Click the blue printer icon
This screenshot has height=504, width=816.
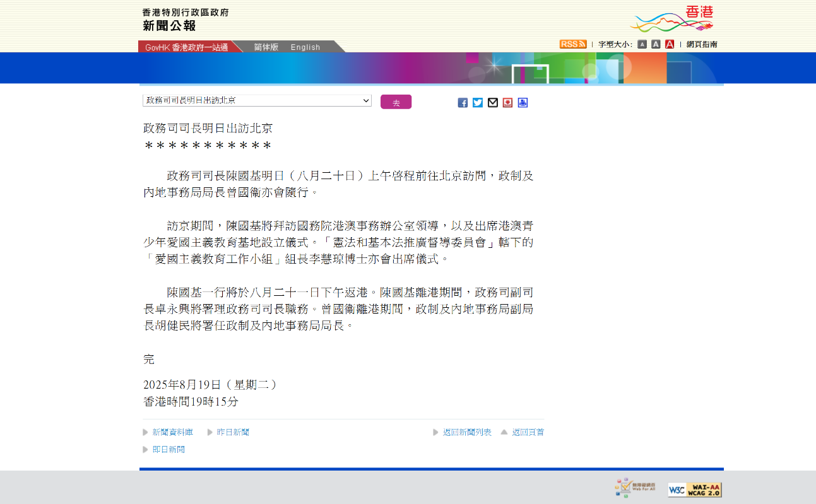523,103
